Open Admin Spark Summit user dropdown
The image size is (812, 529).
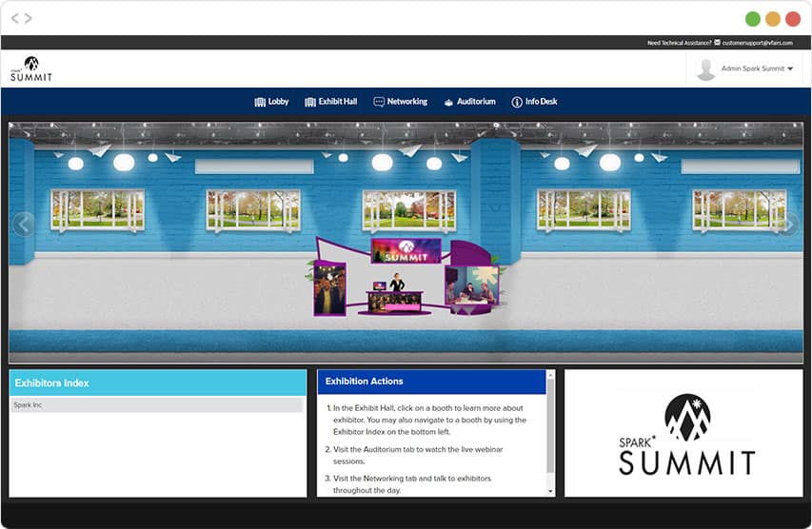(757, 69)
